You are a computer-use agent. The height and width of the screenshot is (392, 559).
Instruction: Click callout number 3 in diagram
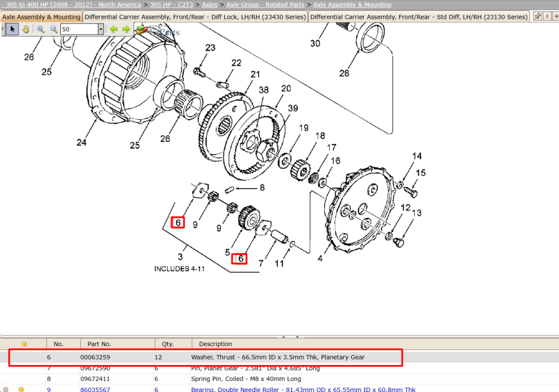(x=181, y=257)
